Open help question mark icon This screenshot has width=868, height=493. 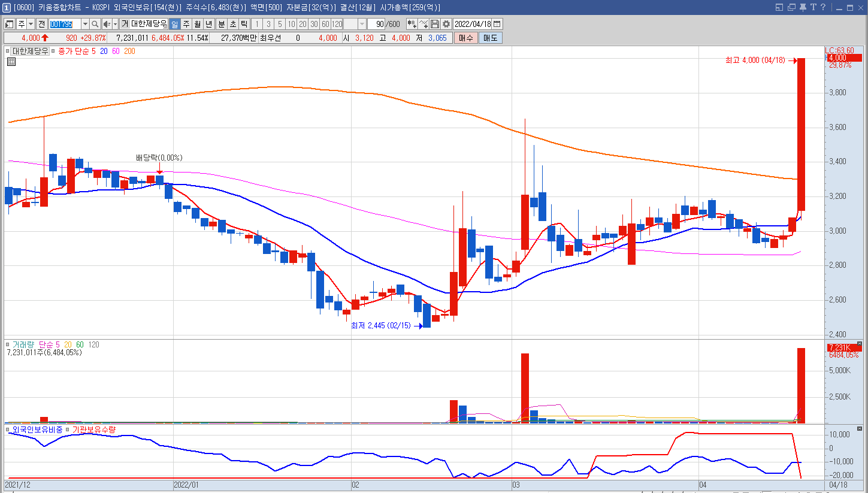point(824,7)
